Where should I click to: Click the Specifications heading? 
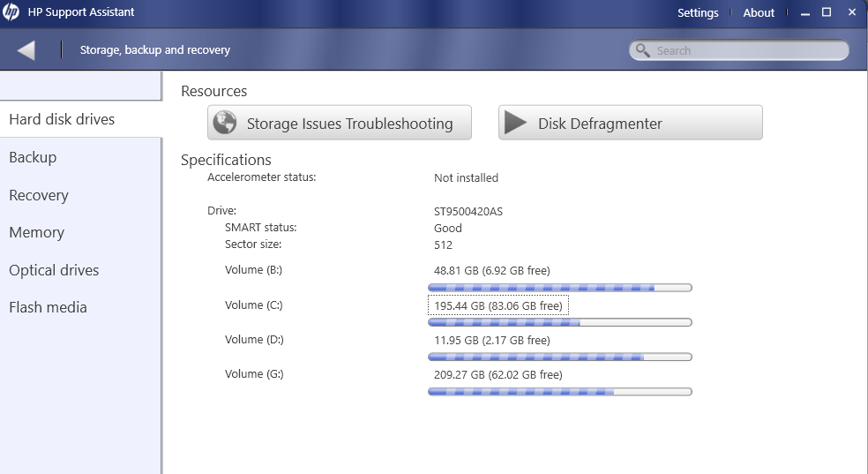(x=226, y=160)
